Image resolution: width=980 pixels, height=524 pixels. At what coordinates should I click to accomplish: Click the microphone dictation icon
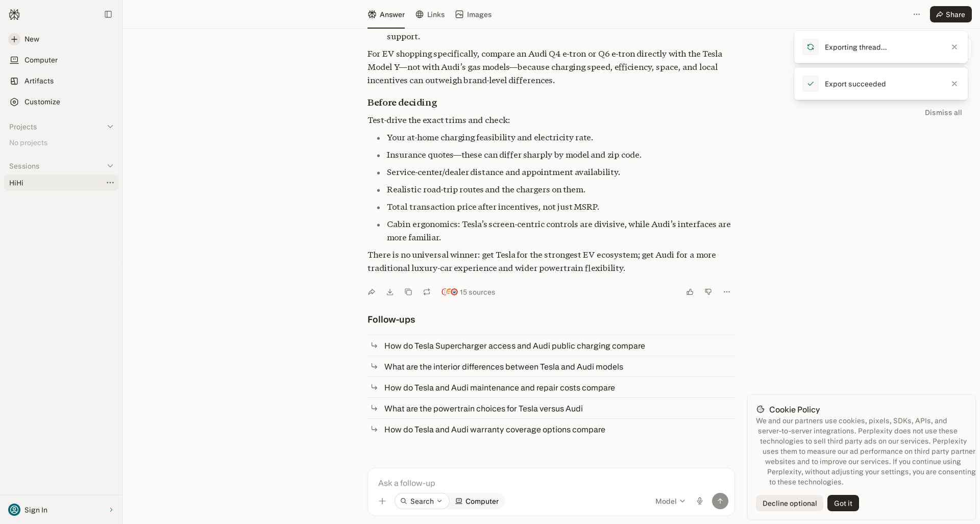pos(700,501)
